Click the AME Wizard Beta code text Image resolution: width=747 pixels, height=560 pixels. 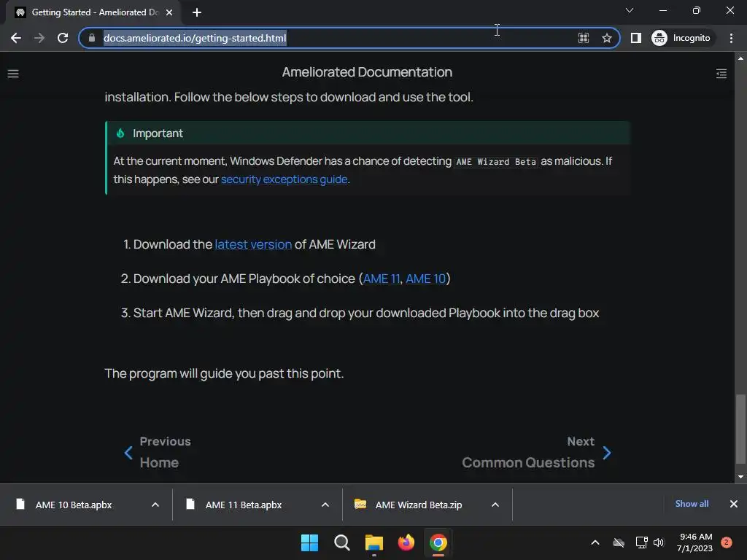pos(496,162)
